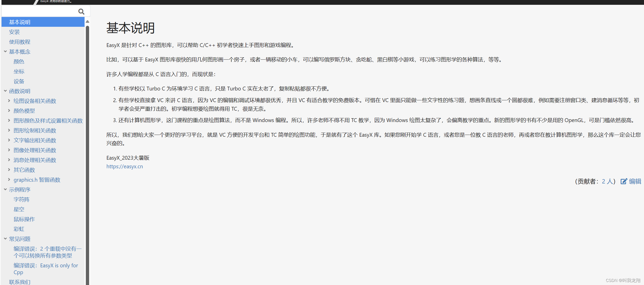Open 编译错误：2 个重载中没有一个可以转换 entry
This screenshot has height=285, width=644.
(48, 252)
